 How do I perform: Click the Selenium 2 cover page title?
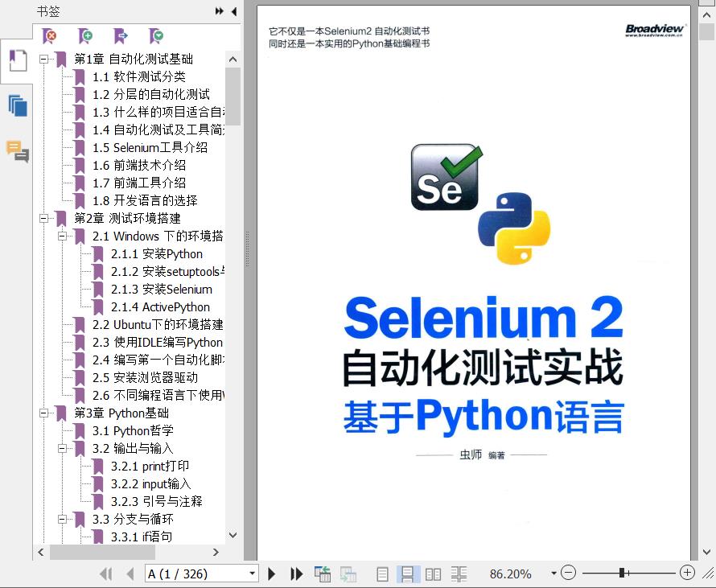484,319
